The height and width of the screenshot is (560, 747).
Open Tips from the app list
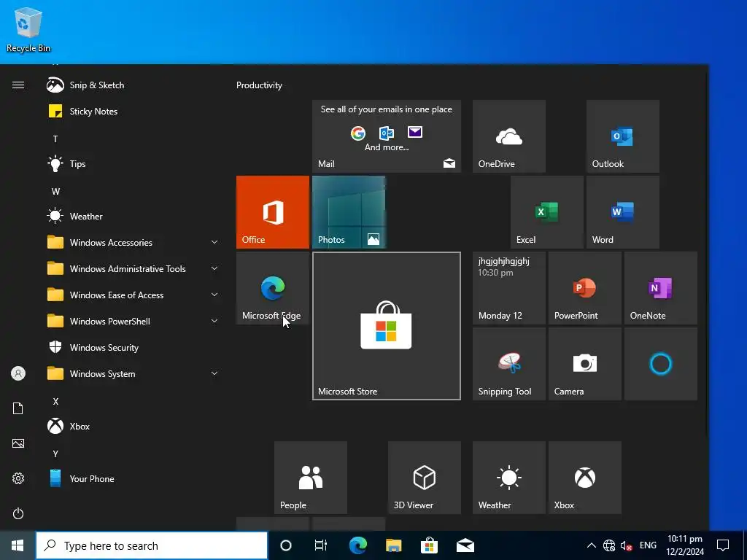coord(133,164)
